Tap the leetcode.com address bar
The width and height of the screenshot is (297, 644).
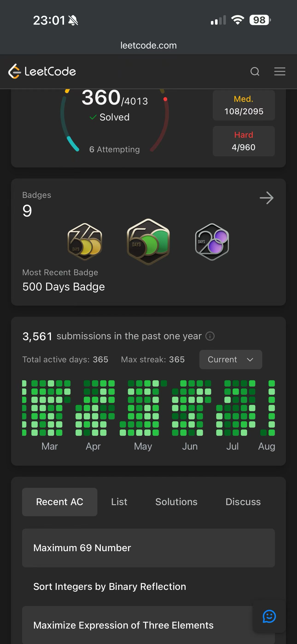[x=148, y=45]
